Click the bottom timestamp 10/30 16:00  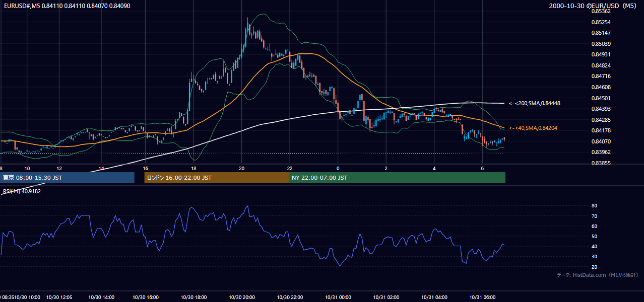pyautogui.click(x=146, y=297)
